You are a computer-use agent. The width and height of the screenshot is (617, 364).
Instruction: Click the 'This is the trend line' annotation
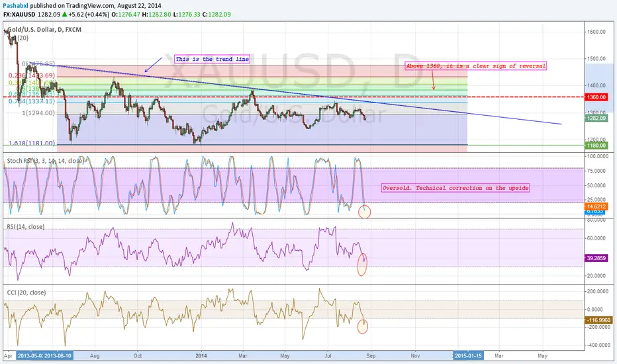(x=213, y=59)
